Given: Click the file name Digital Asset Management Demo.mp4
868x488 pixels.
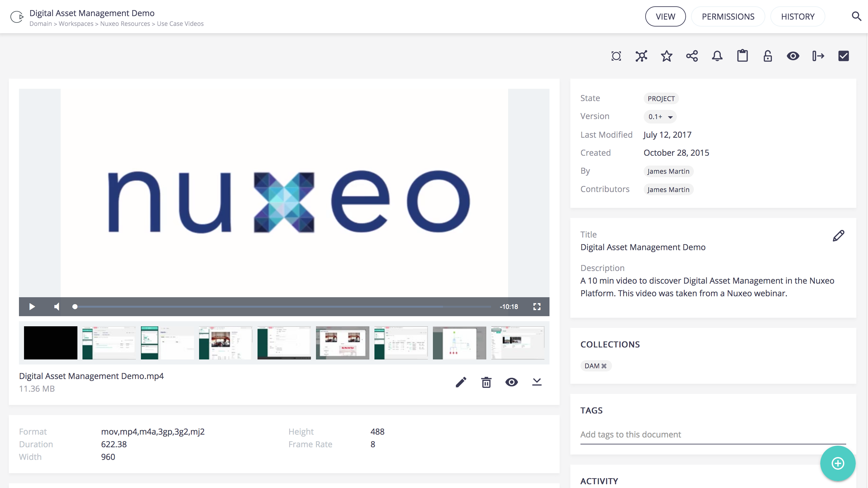Looking at the screenshot, I should [x=91, y=376].
